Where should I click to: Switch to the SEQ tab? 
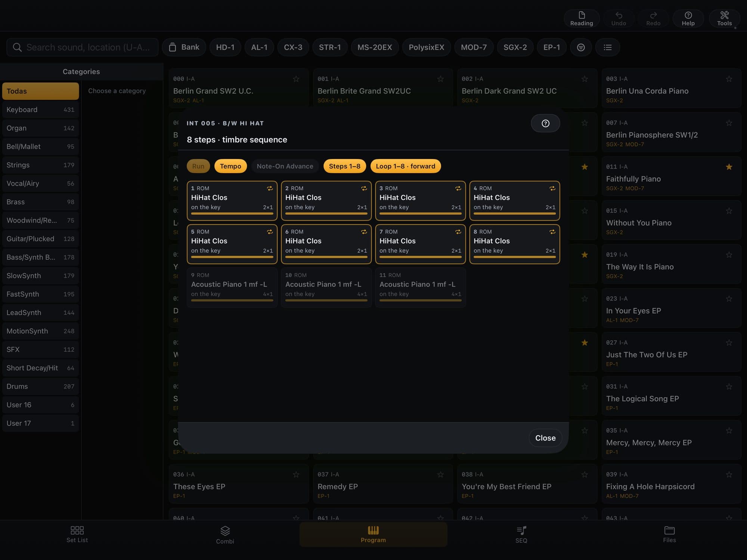click(521, 535)
